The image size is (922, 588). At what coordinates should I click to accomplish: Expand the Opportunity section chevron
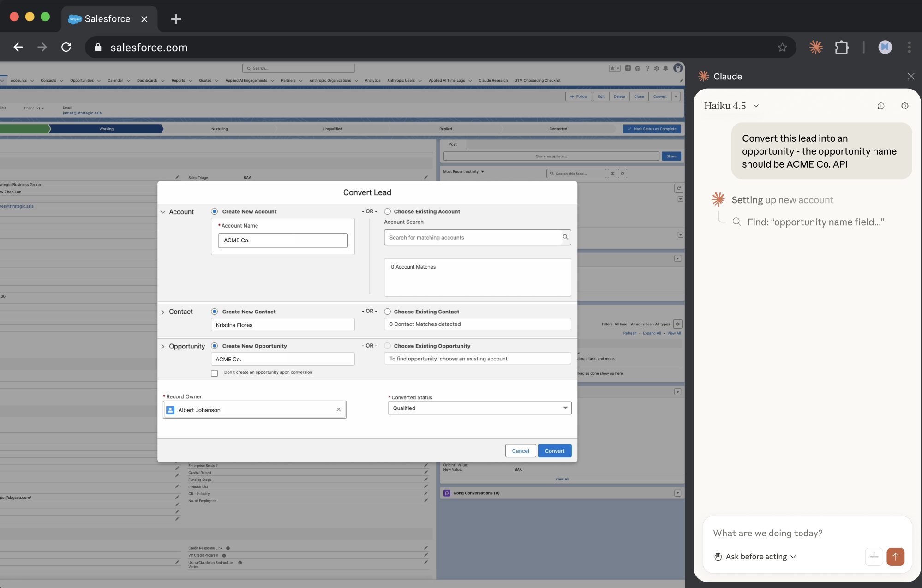163,346
